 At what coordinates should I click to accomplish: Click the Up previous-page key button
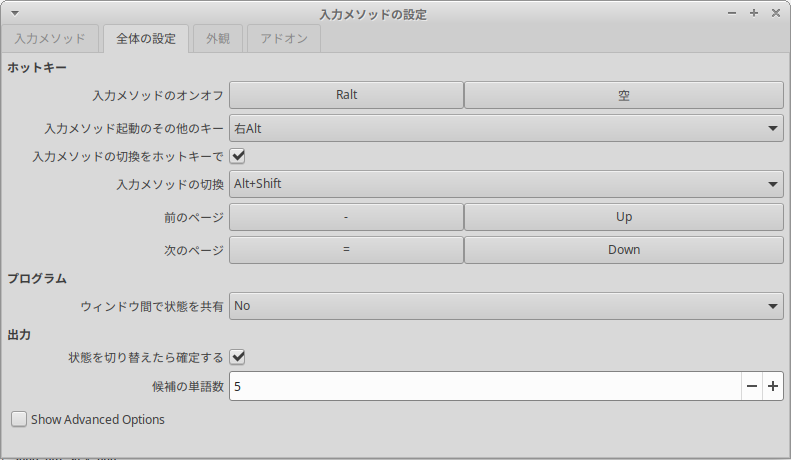point(624,217)
